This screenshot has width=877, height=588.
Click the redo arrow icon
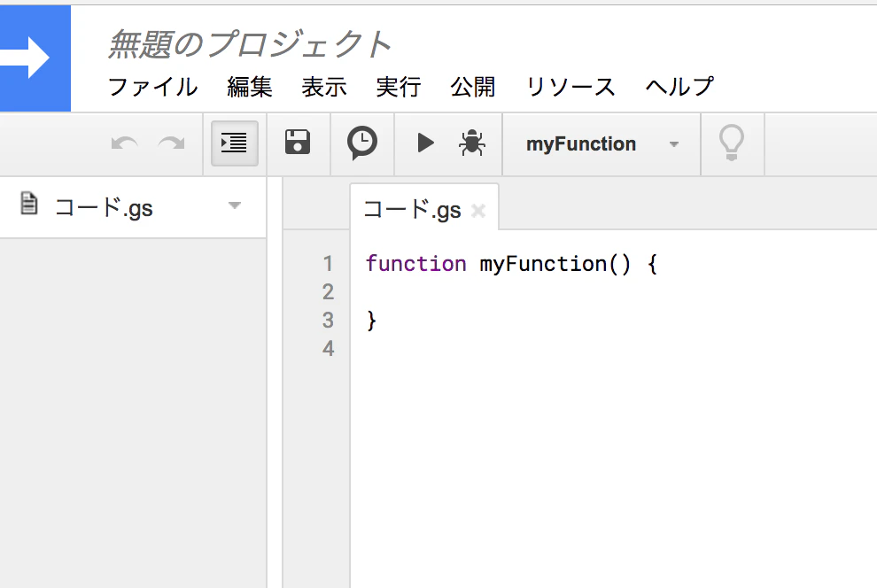(x=171, y=143)
